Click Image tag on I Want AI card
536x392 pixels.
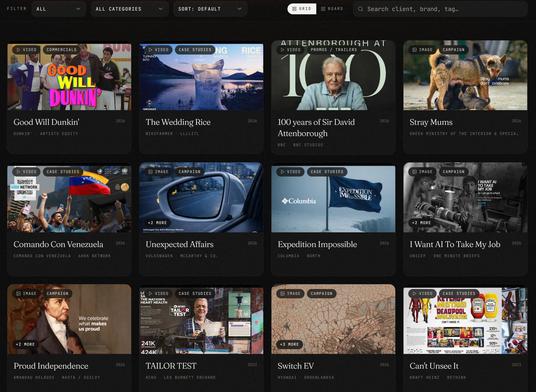tap(422, 172)
